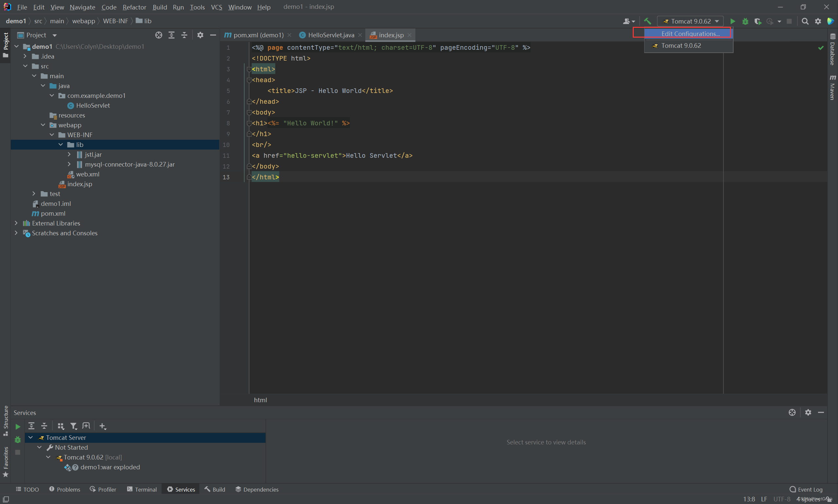Screen dimensions: 838x504
Task: Click locate-in-tree icon in Project panel
Action: (x=159, y=35)
